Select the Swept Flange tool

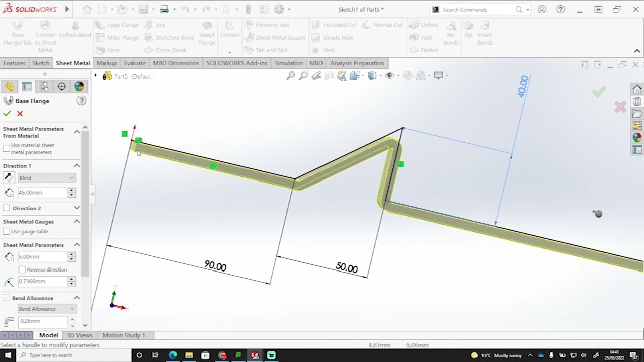pyautogui.click(x=207, y=34)
